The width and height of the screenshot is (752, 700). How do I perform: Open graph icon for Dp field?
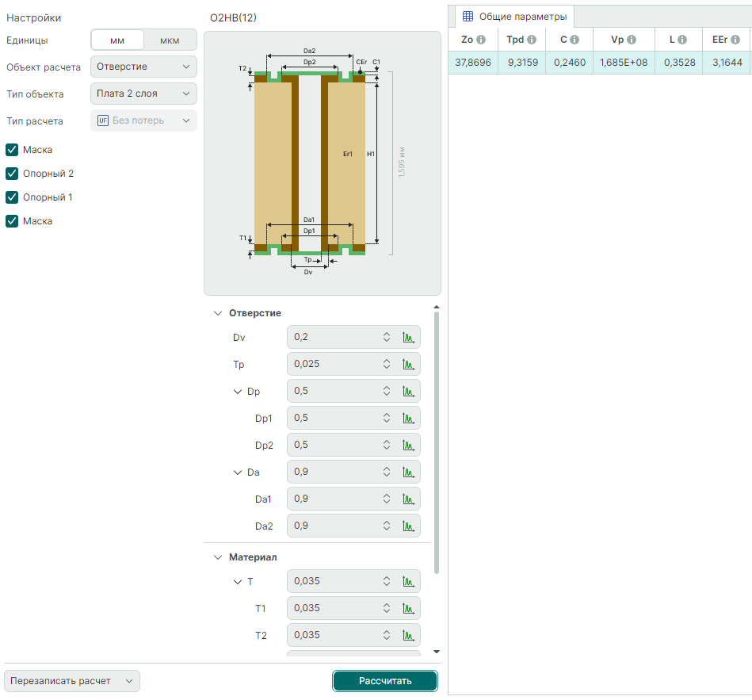(408, 391)
